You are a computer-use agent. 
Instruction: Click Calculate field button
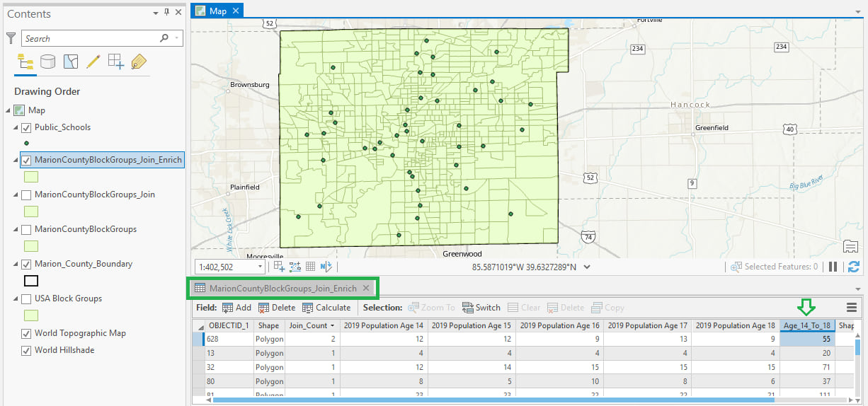coord(326,308)
